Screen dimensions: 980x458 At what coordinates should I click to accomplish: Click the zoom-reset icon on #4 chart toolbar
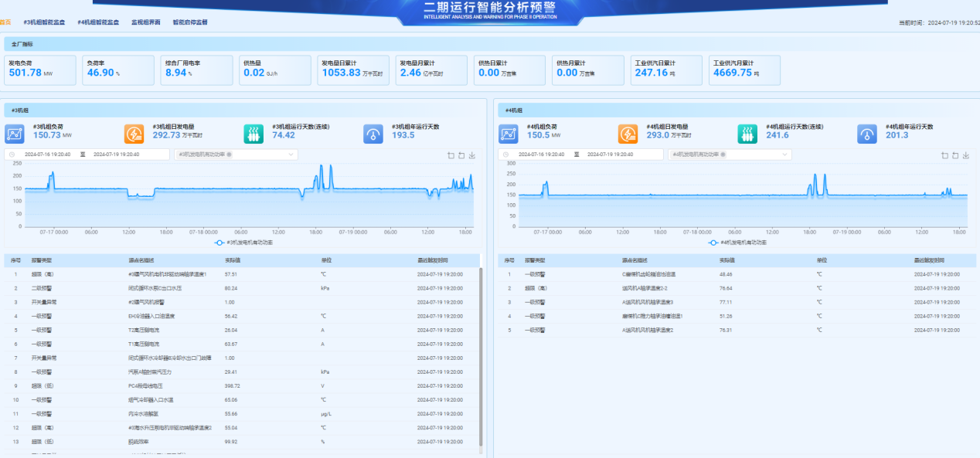(x=955, y=155)
